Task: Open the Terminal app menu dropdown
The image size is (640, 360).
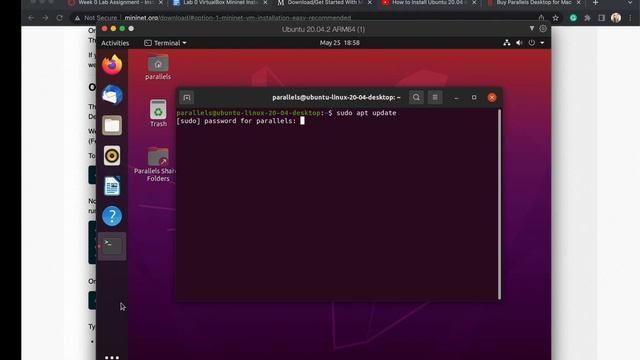Action: [165, 43]
